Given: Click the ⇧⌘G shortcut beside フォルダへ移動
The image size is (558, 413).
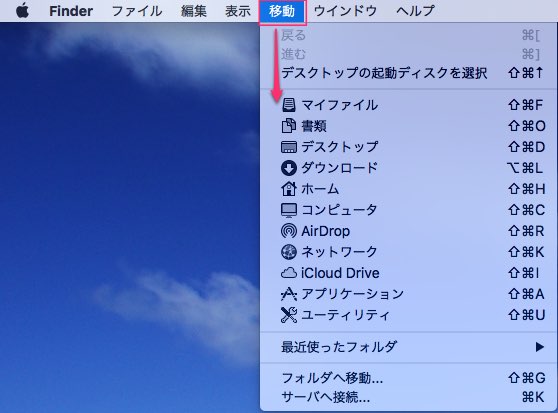Looking at the screenshot, I should click(527, 378).
